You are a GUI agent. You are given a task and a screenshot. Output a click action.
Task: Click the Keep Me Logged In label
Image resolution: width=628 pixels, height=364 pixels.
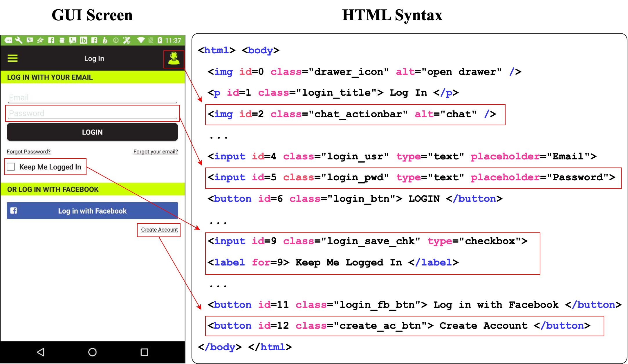point(50,167)
